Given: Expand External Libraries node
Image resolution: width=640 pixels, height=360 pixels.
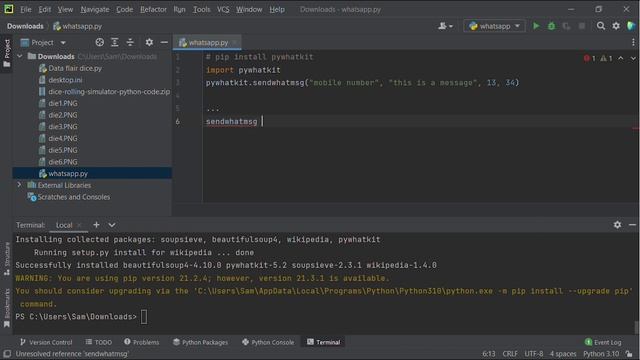Looking at the screenshot, I should [x=19, y=185].
